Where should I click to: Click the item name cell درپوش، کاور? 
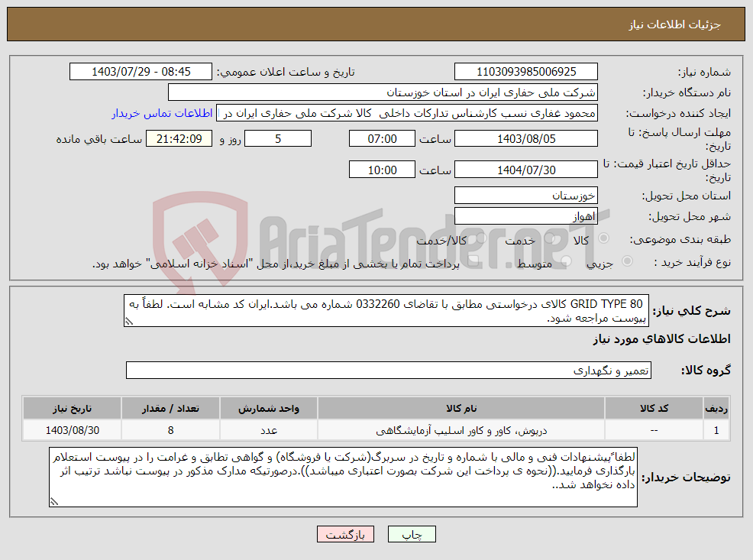click(x=461, y=430)
